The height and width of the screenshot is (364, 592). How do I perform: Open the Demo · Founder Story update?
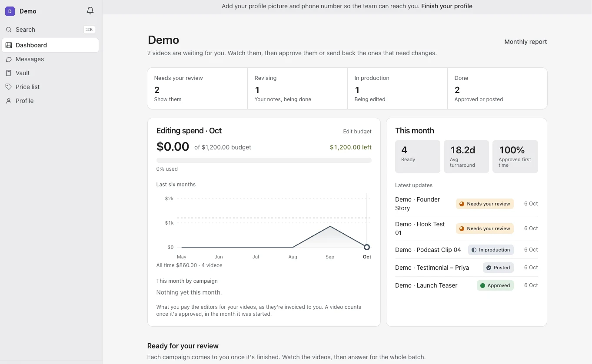(x=466, y=204)
